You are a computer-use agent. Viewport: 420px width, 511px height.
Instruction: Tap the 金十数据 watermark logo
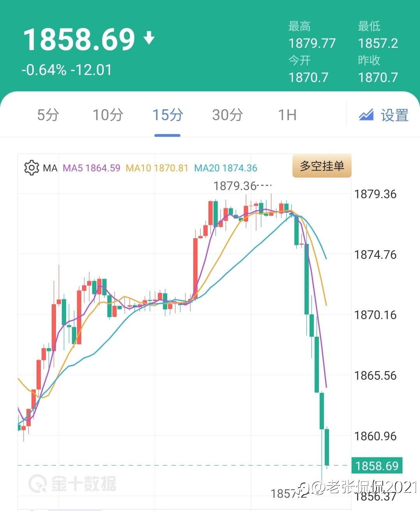72,484
